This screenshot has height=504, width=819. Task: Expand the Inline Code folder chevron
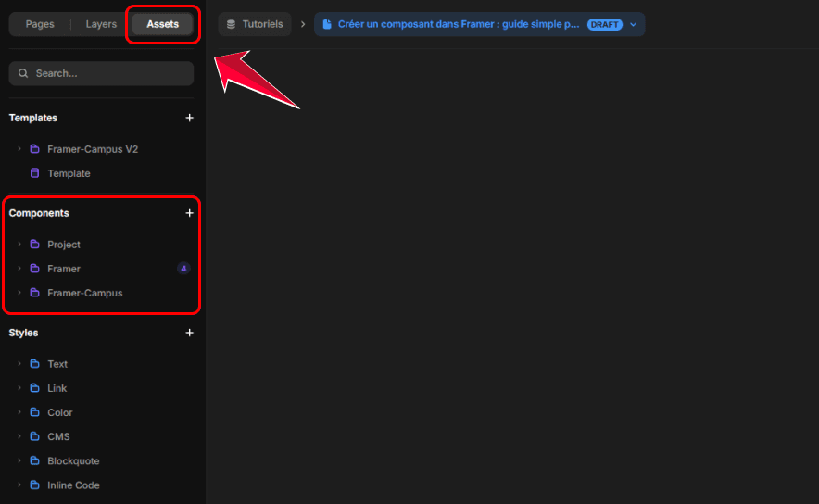pos(19,485)
